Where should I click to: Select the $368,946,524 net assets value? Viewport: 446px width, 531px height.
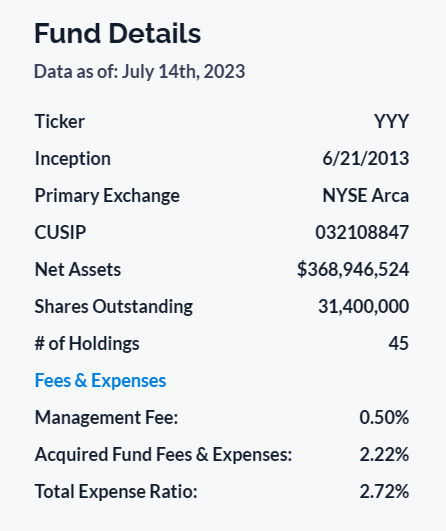pyautogui.click(x=353, y=270)
